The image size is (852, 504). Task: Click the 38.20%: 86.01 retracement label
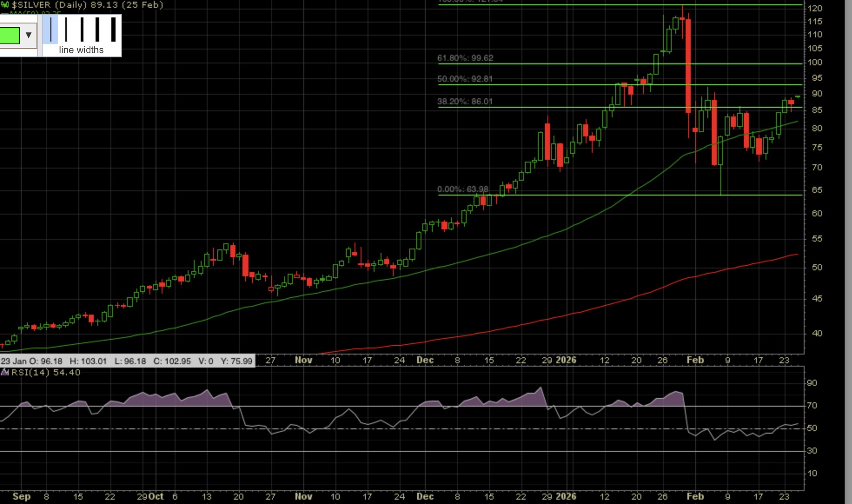(465, 102)
